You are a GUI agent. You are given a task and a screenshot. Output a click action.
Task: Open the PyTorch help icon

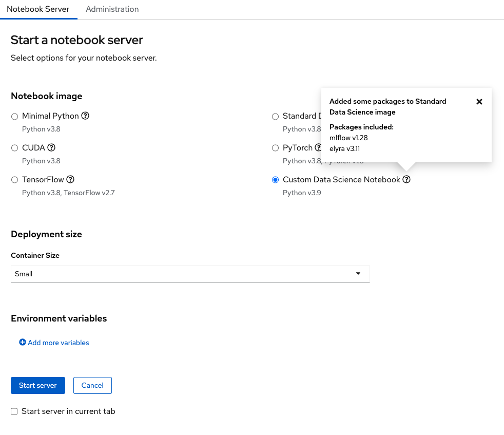[318, 148]
